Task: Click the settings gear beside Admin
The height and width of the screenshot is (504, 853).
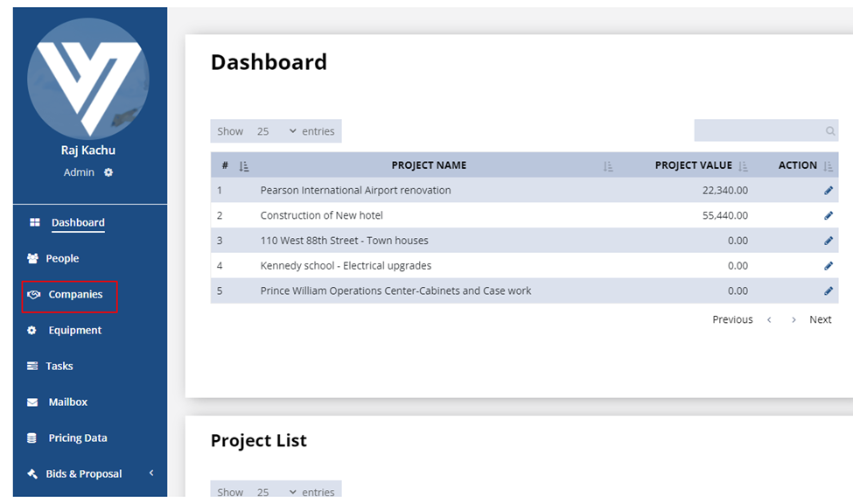Action: 108,172
